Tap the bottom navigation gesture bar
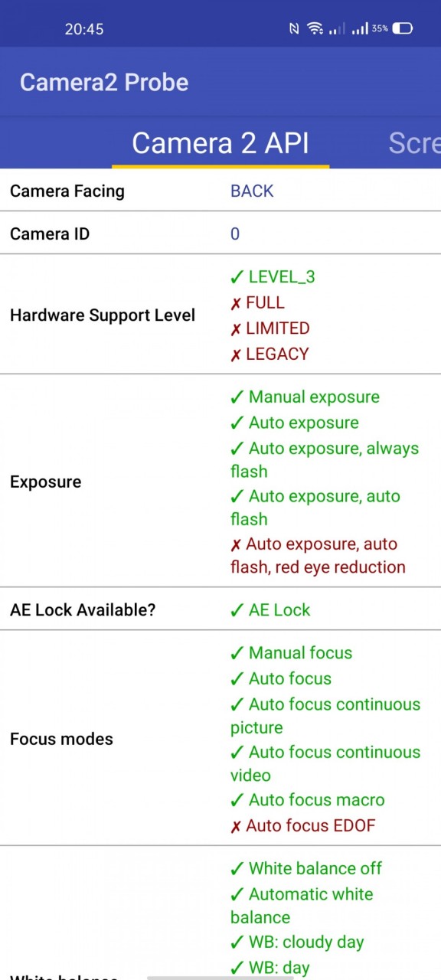 (220, 977)
